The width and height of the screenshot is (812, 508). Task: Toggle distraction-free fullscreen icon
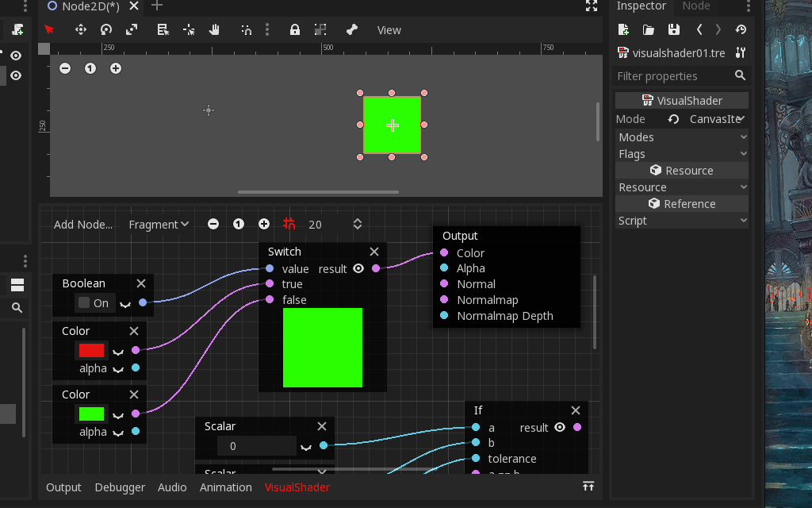point(592,6)
